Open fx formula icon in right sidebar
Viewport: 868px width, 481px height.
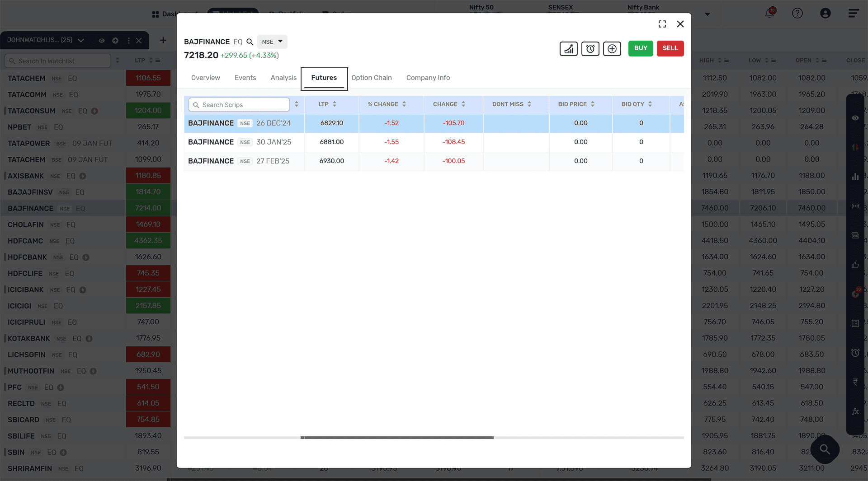(855, 411)
